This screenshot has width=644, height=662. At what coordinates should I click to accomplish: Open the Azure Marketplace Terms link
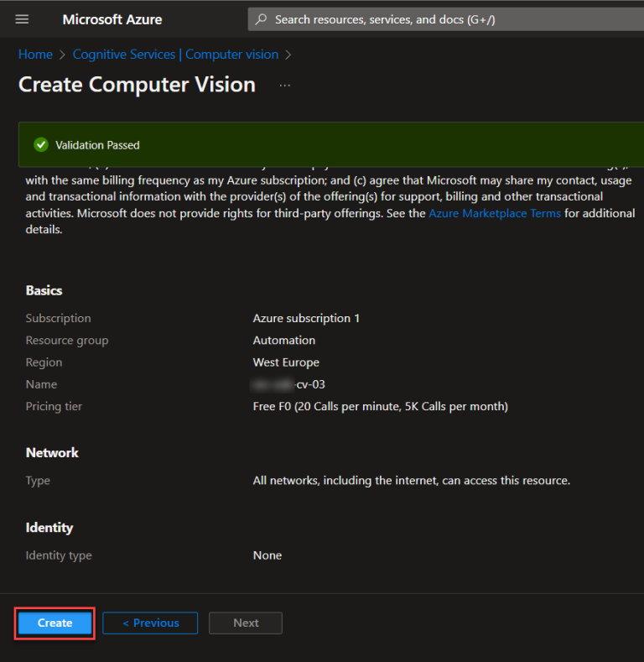(x=495, y=213)
